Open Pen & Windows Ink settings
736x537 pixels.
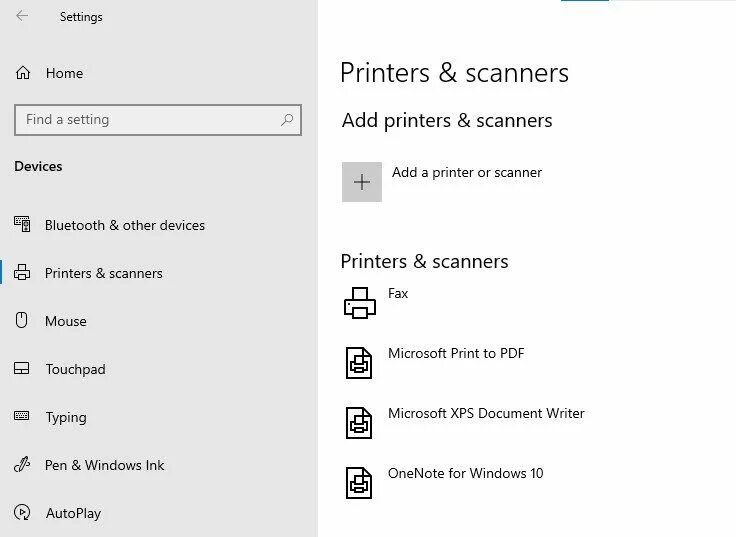105,465
